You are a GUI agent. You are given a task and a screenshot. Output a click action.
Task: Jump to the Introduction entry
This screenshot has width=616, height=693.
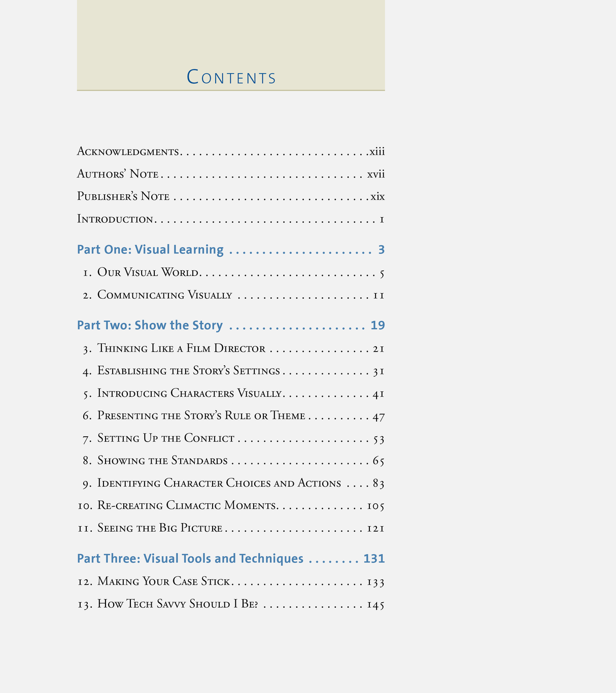tap(115, 219)
